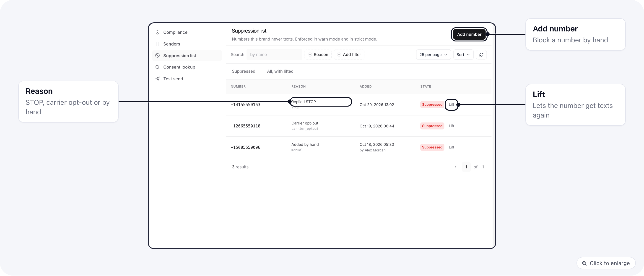Click the NUMBER column header
The width and height of the screenshot is (644, 276).
238,87
